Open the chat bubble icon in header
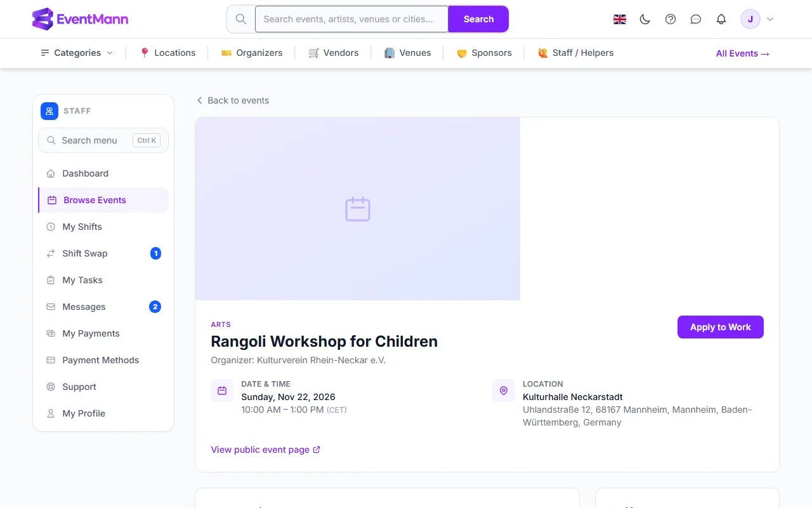Viewport: 812px width, 508px height. 696,19
